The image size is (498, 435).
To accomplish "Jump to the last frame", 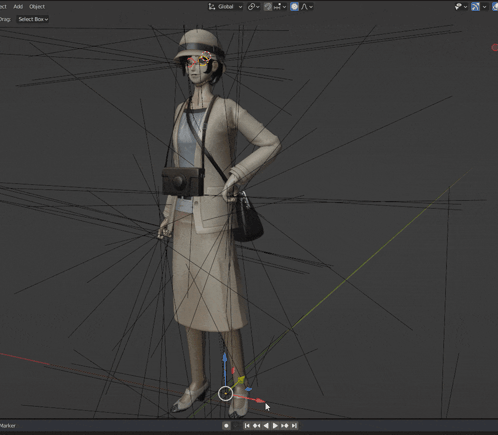I will click(294, 426).
